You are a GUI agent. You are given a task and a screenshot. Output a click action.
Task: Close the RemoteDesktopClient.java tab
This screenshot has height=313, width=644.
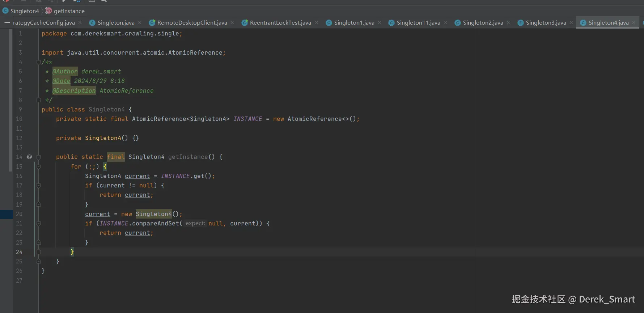click(232, 22)
